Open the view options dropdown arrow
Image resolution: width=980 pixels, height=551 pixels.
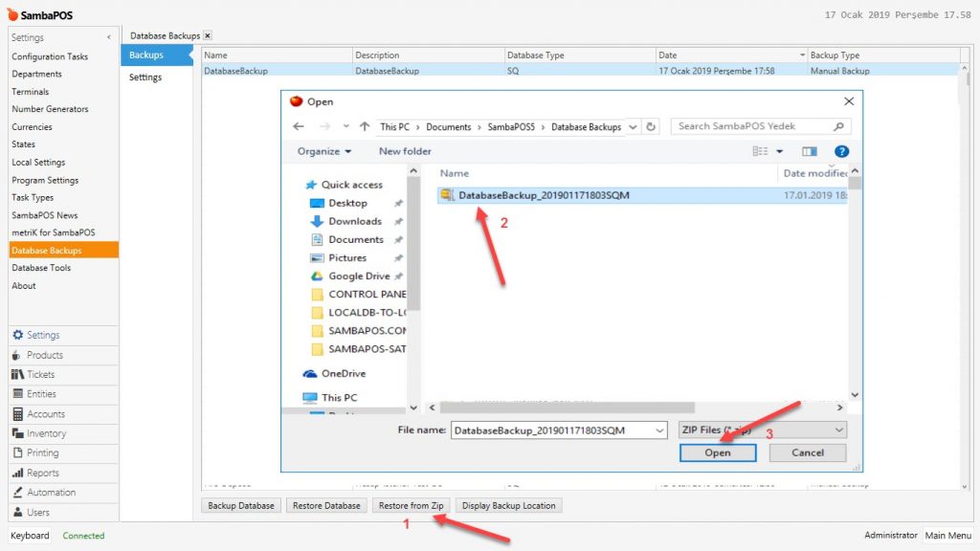coord(779,151)
